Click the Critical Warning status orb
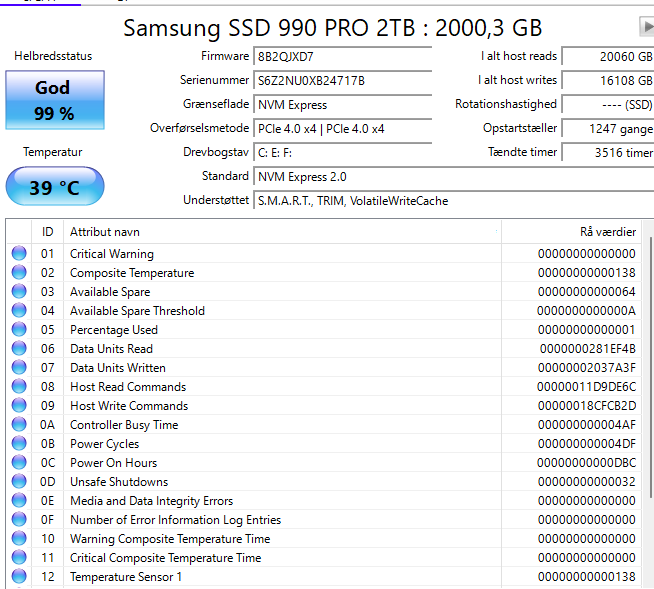654x589 pixels. click(19, 253)
